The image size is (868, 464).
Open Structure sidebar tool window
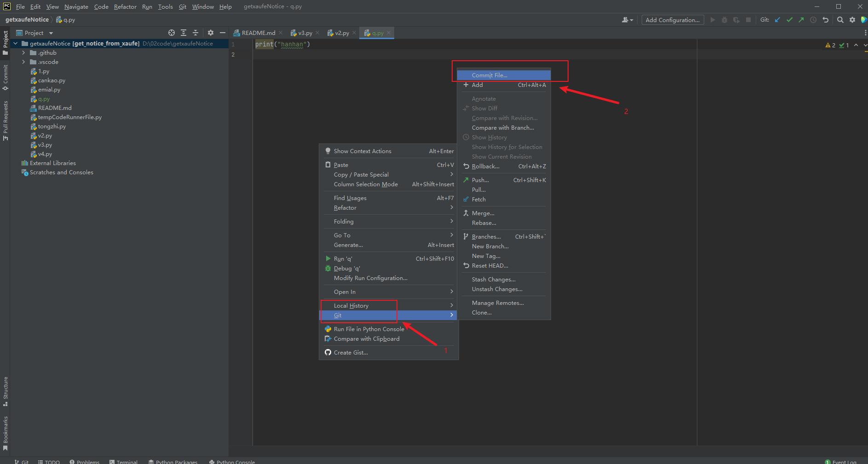tap(6, 391)
